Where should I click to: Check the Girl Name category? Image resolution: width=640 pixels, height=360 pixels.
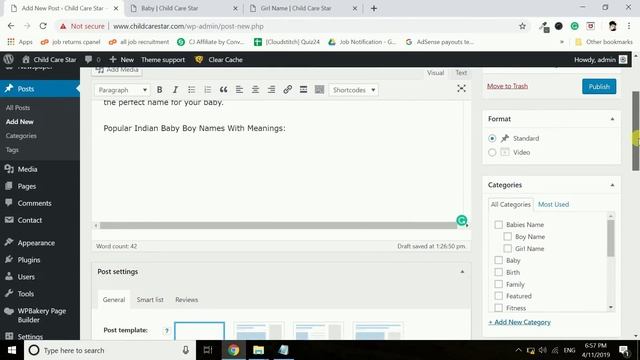[507, 248]
